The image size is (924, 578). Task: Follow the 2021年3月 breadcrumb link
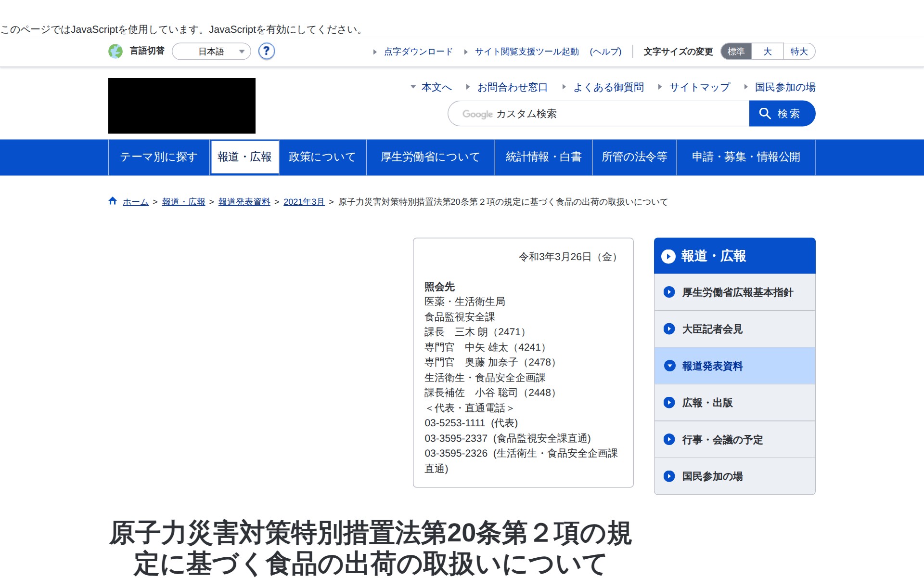pyautogui.click(x=304, y=202)
